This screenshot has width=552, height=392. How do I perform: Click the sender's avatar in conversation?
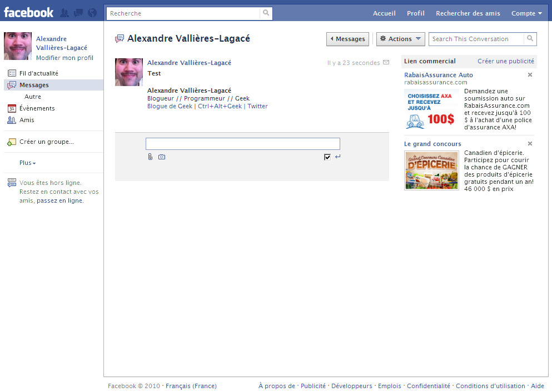coord(129,72)
